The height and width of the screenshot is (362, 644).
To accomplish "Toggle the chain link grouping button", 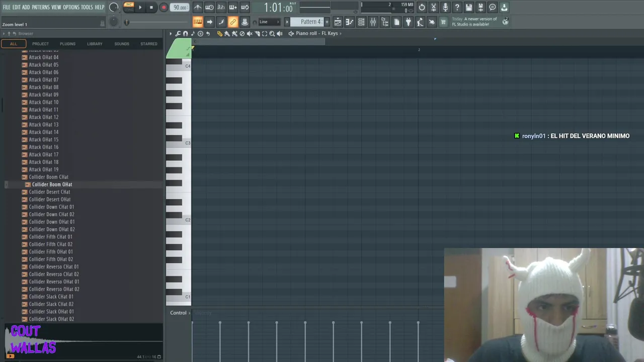I will click(x=232, y=22).
